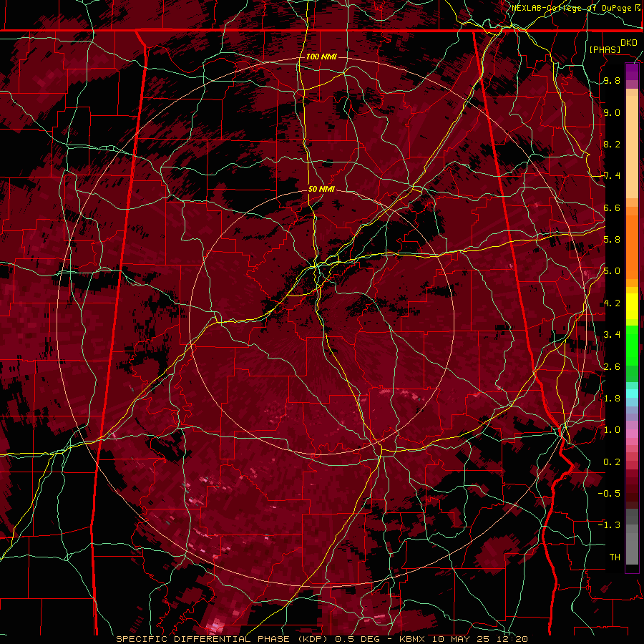This screenshot has width=644, height=644.
Task: Click the 1.8 scale value
Action: click(x=612, y=399)
